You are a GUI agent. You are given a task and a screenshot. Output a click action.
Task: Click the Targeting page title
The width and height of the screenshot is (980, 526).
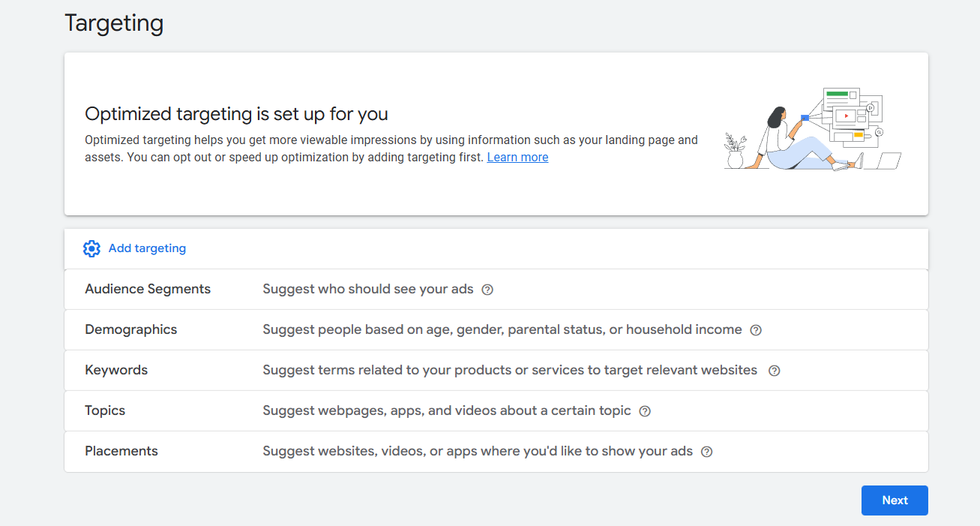coord(114,23)
